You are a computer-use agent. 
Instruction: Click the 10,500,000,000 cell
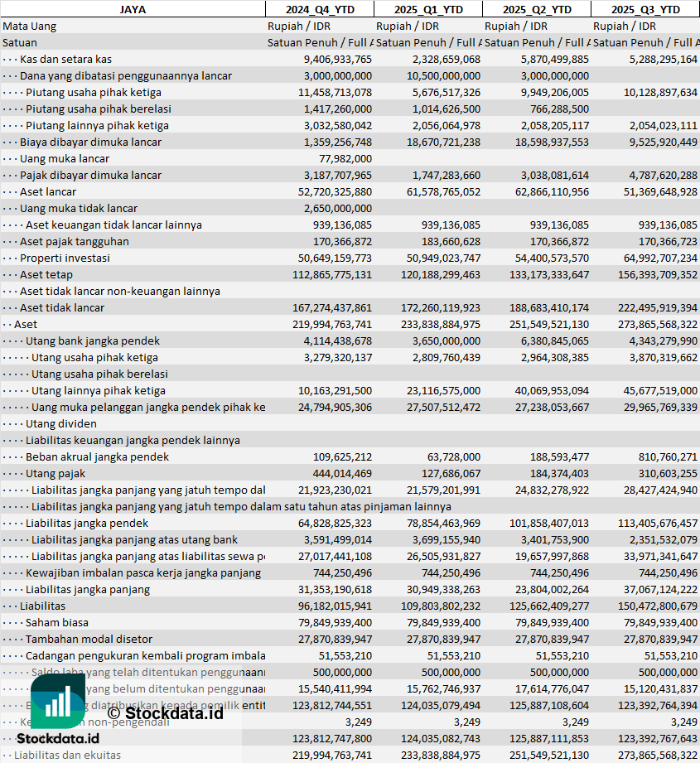(444, 76)
